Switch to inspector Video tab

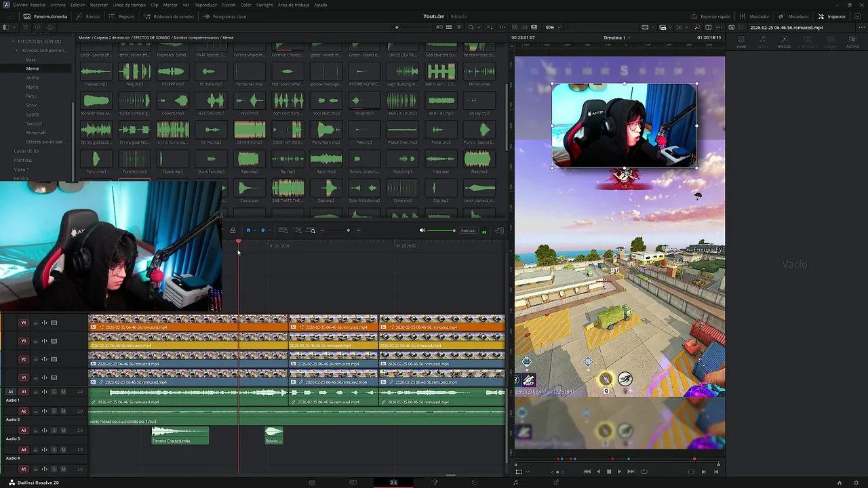pos(741,42)
